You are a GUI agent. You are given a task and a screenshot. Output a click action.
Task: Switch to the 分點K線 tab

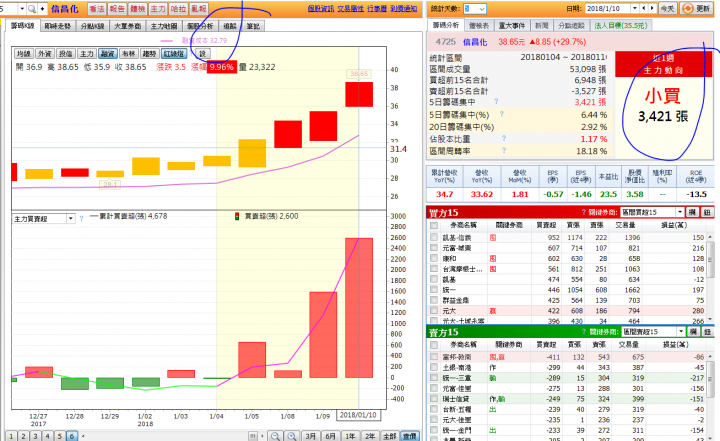[92, 26]
